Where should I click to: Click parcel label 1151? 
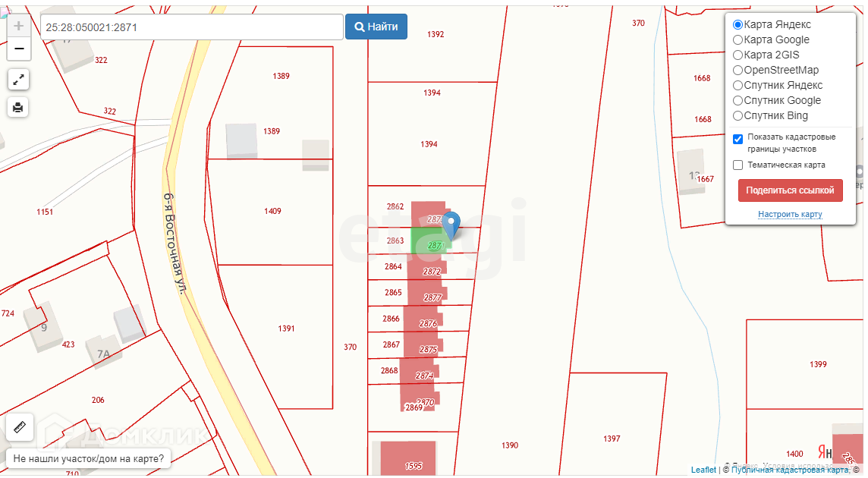pyautogui.click(x=45, y=212)
